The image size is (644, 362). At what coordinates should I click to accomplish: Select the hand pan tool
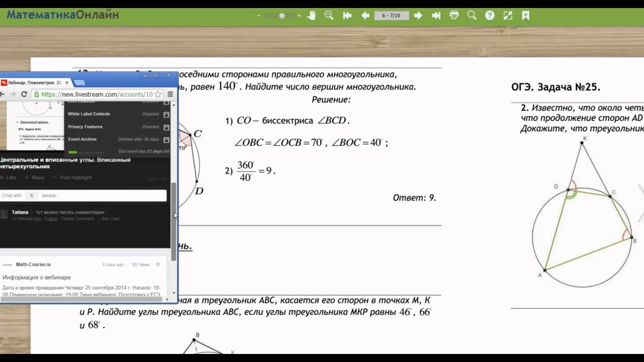(311, 16)
